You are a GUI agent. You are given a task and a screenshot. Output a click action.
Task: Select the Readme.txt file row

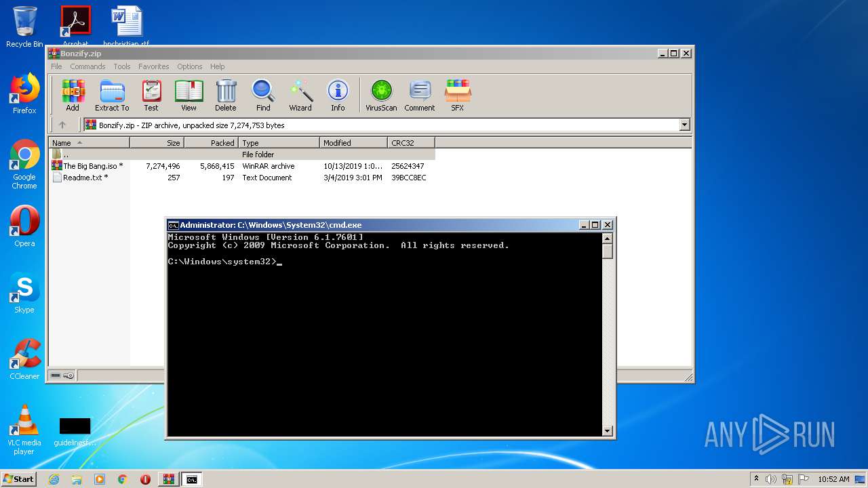click(x=241, y=178)
